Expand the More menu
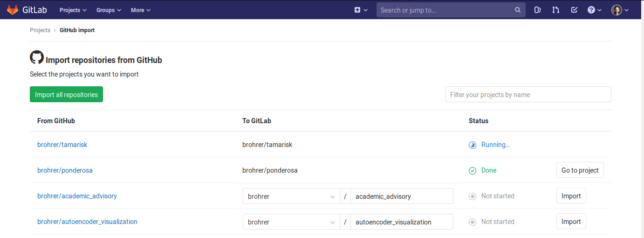This screenshot has width=644, height=238. coord(141,10)
